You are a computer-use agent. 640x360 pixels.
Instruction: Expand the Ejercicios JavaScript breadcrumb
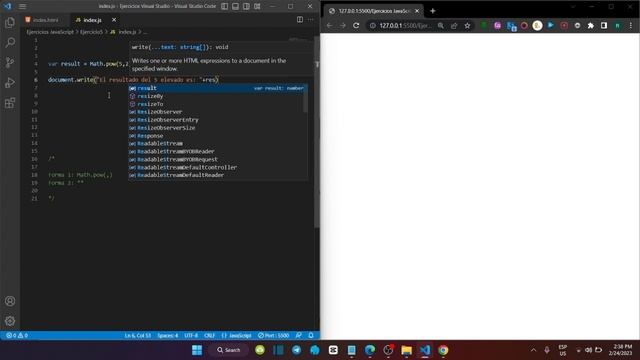[x=50, y=32]
